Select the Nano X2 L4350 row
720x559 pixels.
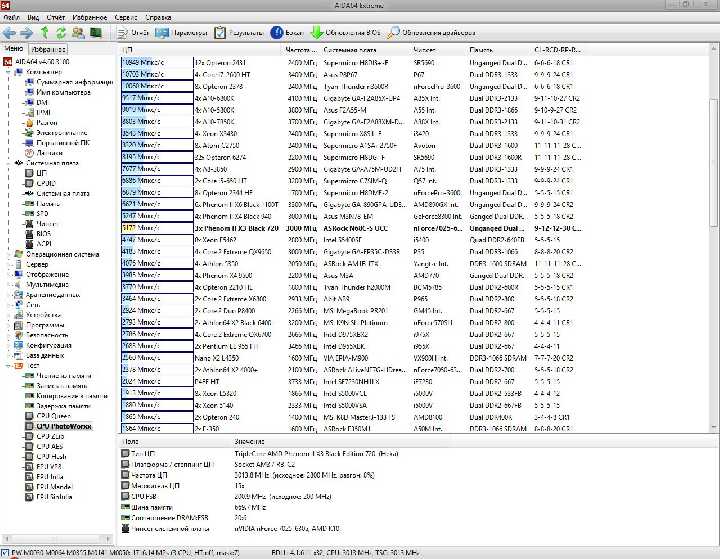click(351, 358)
